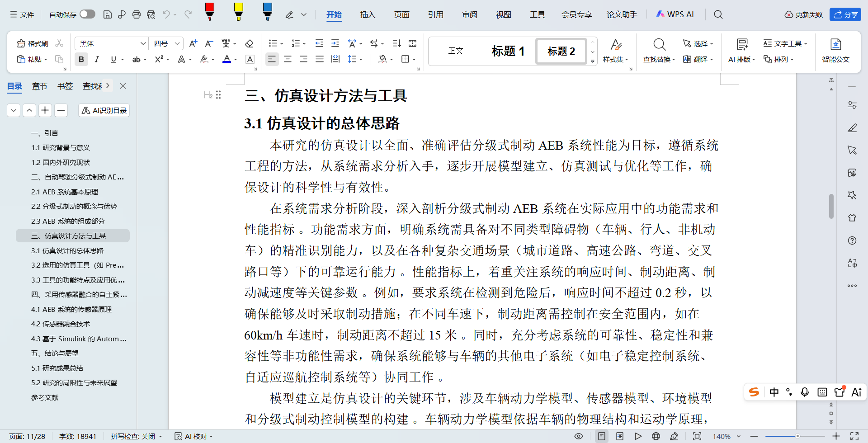Toggle align left paragraph
Image resolution: width=868 pixels, height=443 pixels.
pos(272,59)
